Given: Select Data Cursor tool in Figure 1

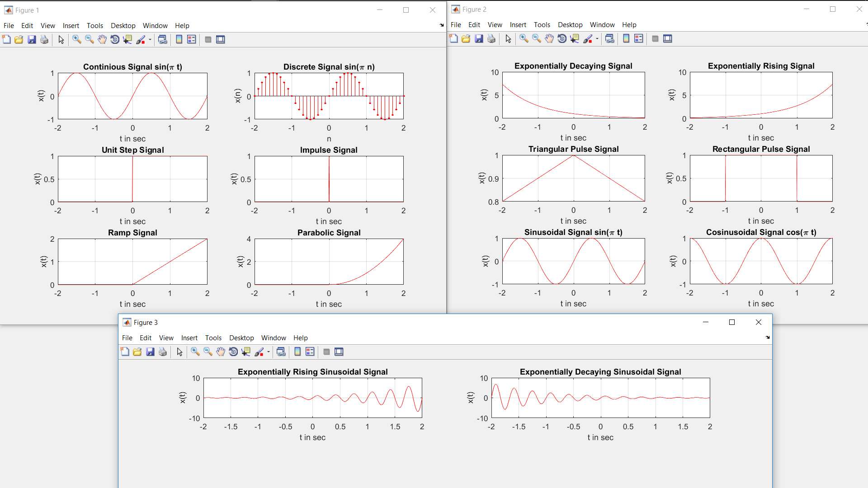Looking at the screenshot, I should tap(127, 40).
